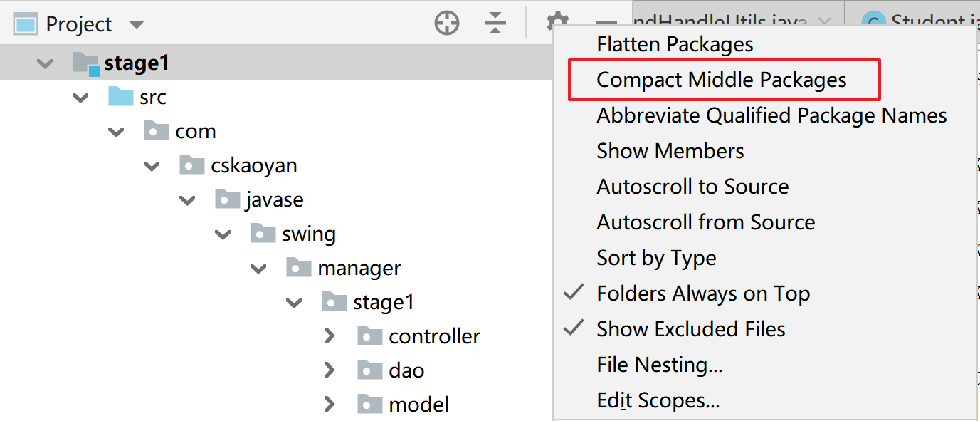Select the stage1 module folder icon

click(86, 63)
